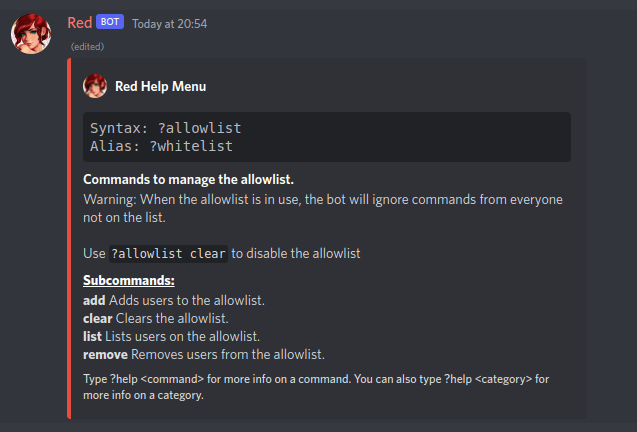Click the bold Commands to manage the allowlist heading

click(x=188, y=180)
